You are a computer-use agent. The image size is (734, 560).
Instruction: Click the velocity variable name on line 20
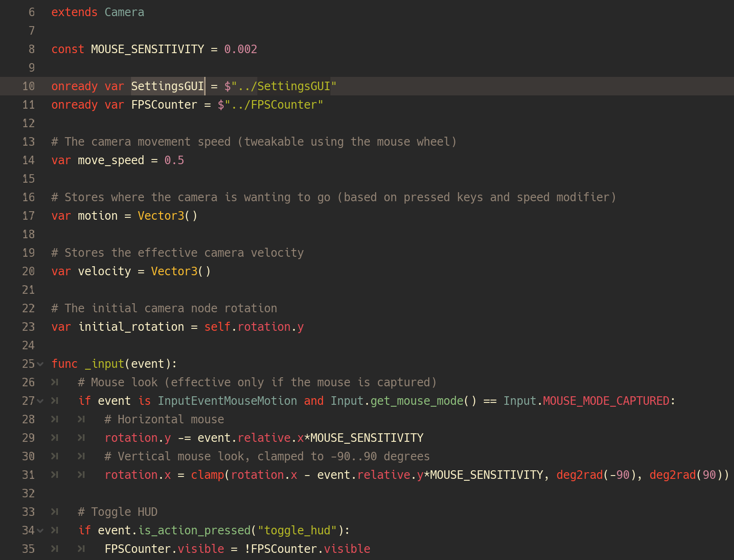point(104,271)
